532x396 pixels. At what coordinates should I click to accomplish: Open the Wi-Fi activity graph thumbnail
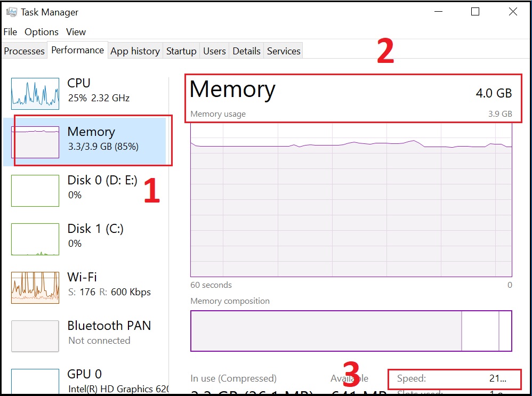(x=35, y=288)
